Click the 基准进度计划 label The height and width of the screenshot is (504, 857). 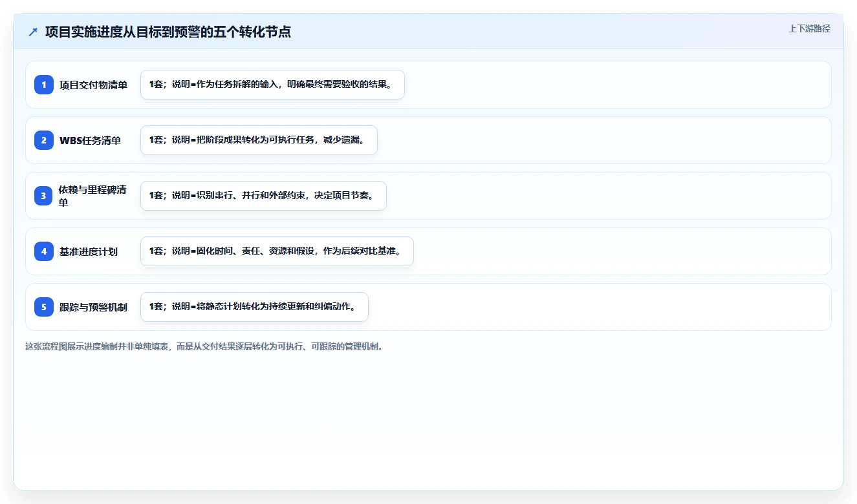pyautogui.click(x=89, y=251)
